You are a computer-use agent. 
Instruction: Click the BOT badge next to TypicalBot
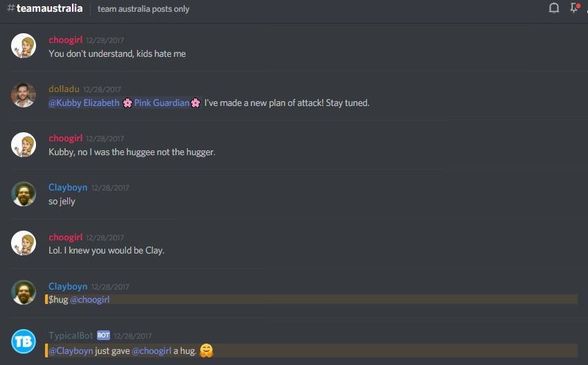103,335
